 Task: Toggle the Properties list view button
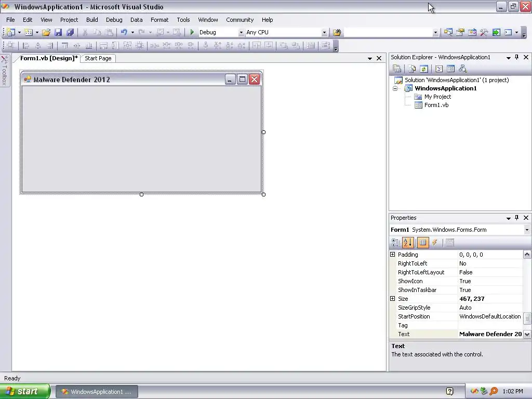423,242
